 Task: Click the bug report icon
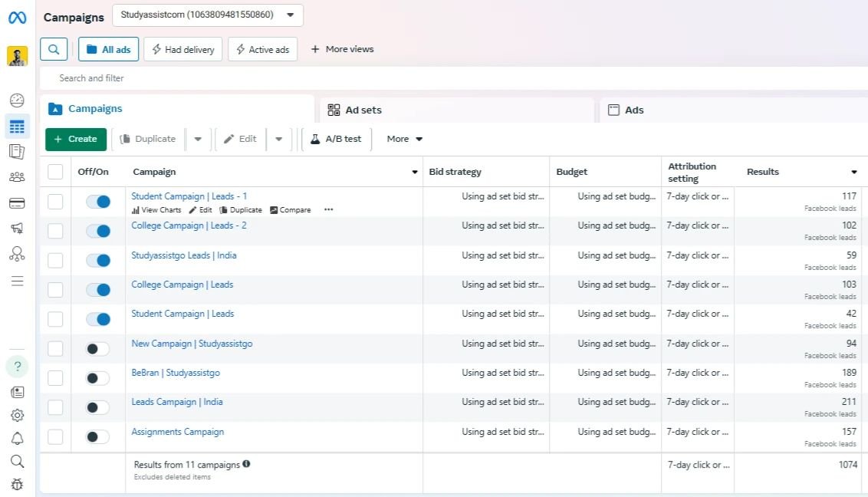[17, 484]
